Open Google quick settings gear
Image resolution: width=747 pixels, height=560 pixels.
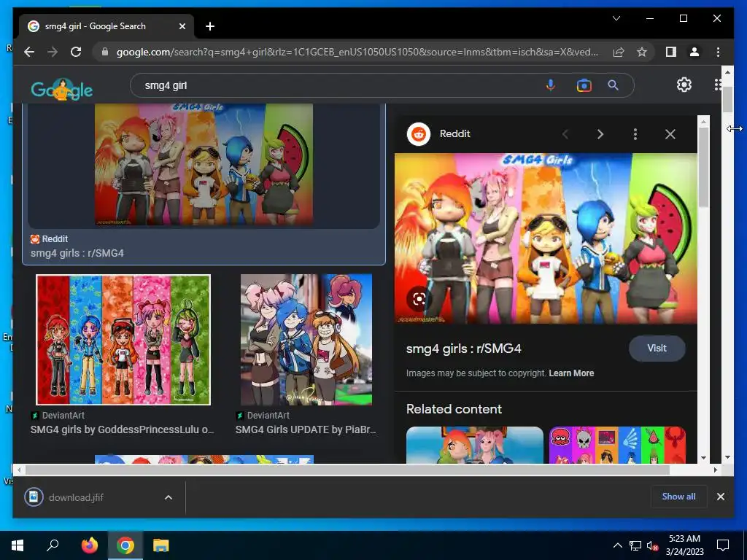pyautogui.click(x=684, y=85)
